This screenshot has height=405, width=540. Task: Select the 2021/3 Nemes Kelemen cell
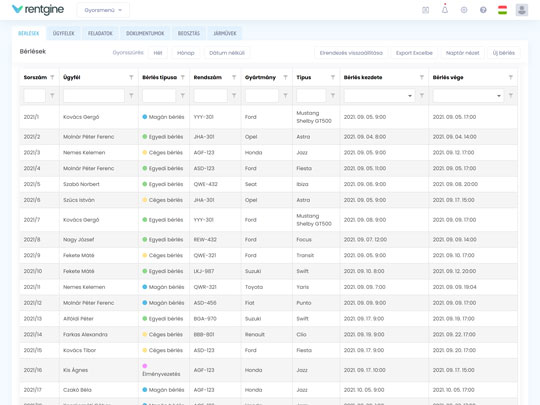tap(84, 153)
